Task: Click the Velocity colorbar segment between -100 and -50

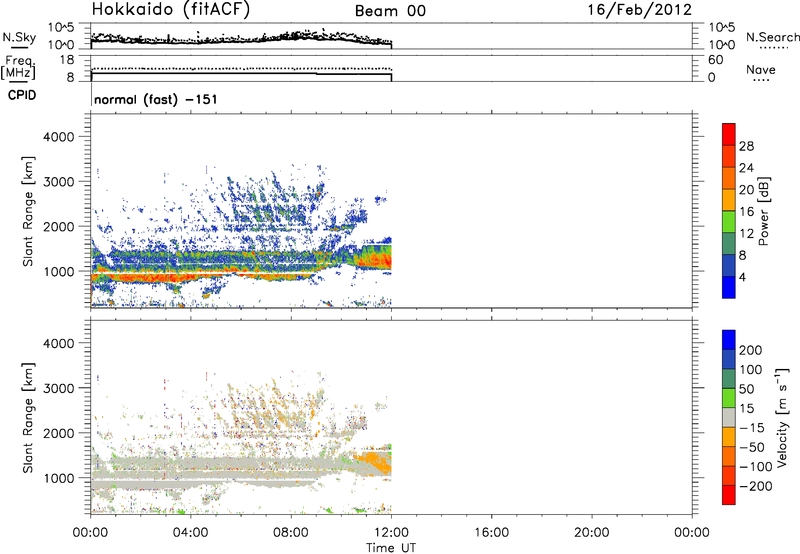Action: tap(729, 457)
